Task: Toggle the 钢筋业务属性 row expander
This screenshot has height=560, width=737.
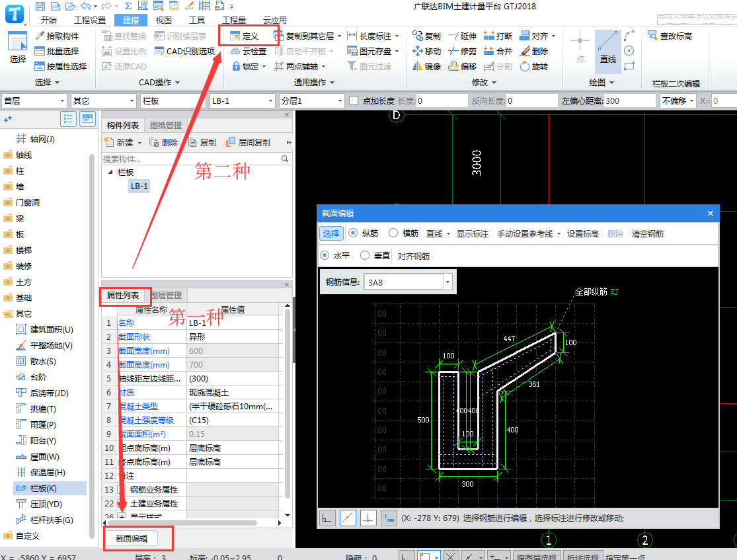Action: click(x=122, y=489)
